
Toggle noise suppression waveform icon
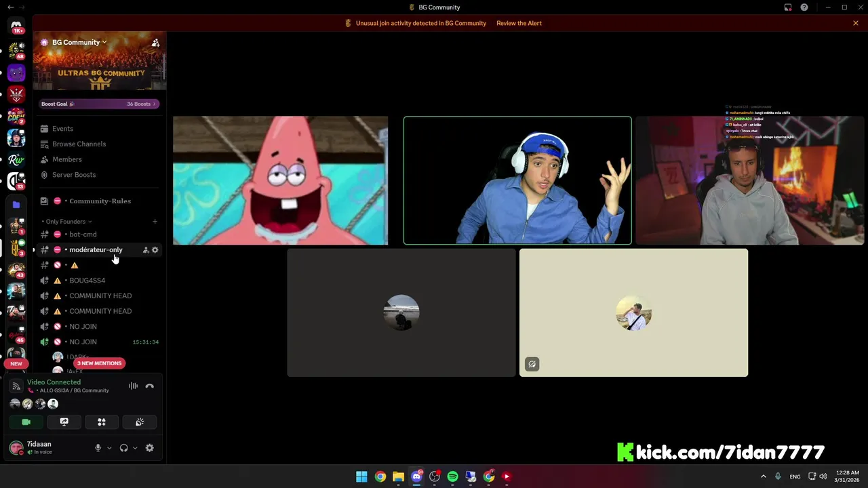[133, 386]
